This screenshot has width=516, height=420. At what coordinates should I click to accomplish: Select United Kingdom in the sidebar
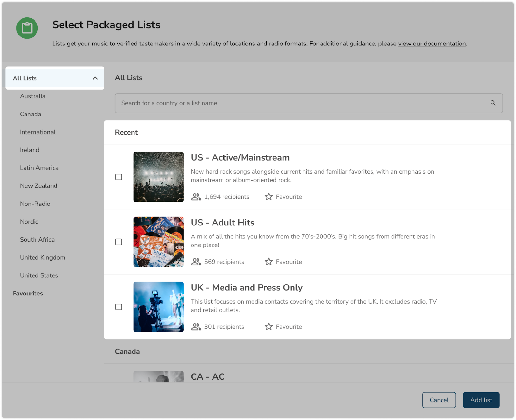coord(43,257)
